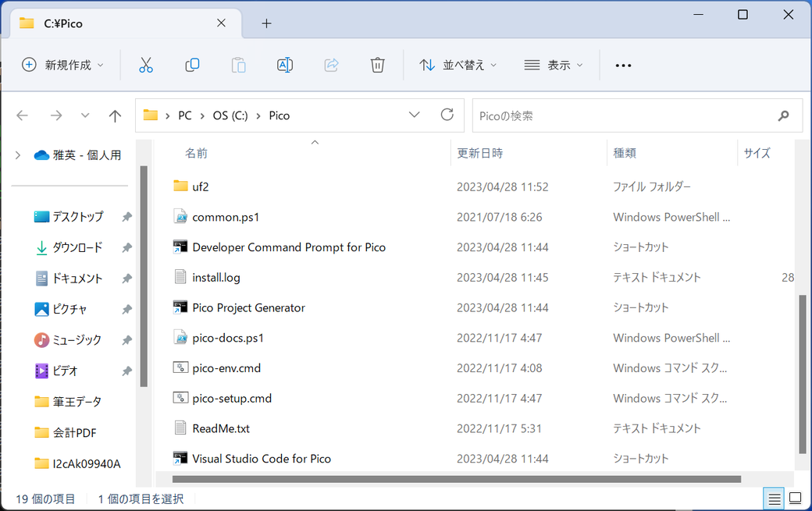Open the 新規作成 dropdown menu

click(63, 66)
